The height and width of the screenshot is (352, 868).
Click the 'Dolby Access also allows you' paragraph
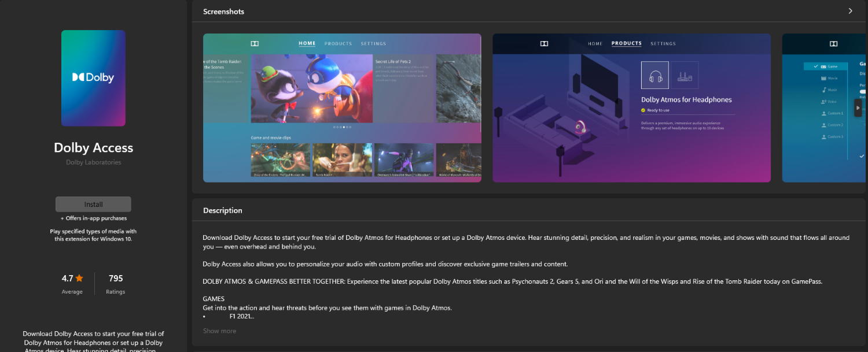click(x=385, y=264)
